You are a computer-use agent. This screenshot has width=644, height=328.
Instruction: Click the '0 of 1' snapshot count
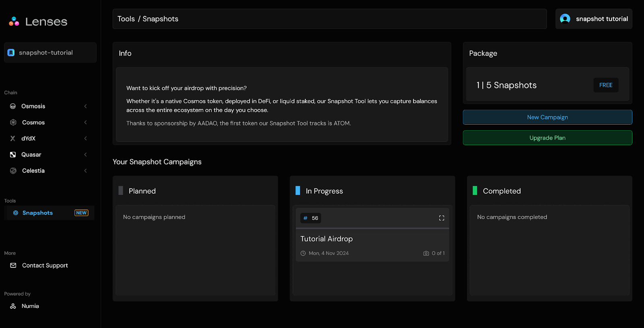438,253
